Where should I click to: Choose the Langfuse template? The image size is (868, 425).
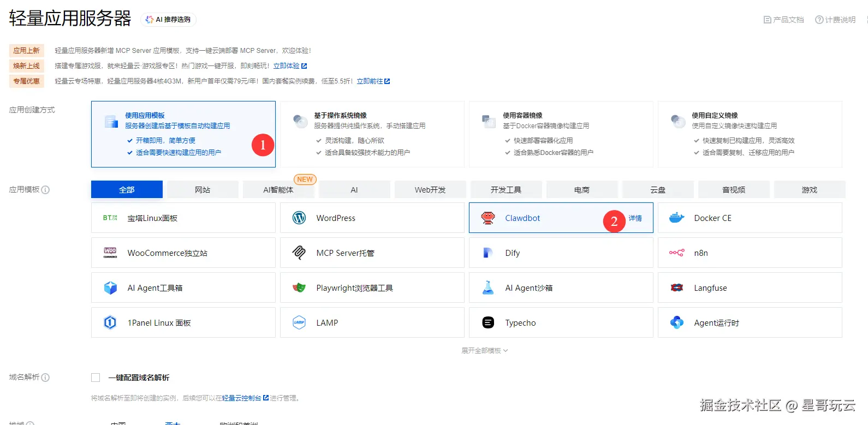750,288
